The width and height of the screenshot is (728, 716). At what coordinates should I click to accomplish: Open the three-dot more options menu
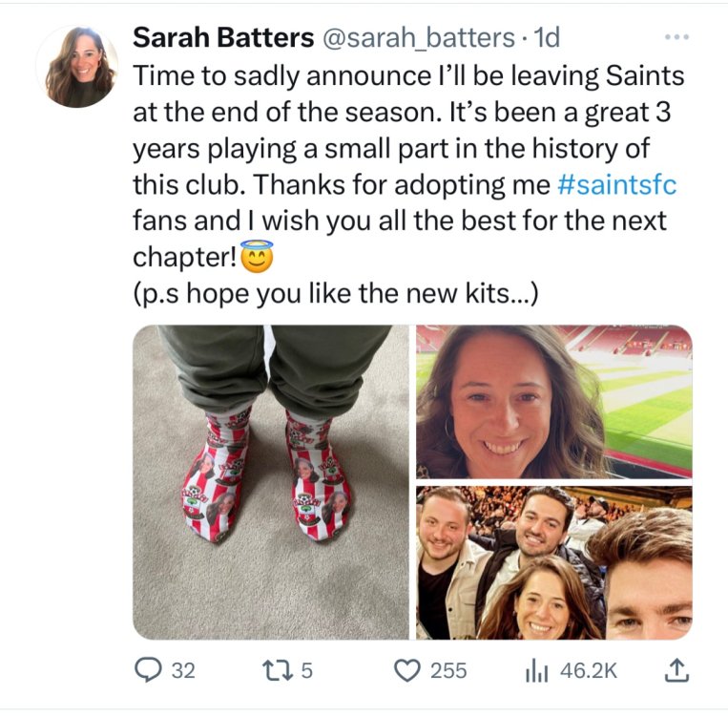coord(676,38)
